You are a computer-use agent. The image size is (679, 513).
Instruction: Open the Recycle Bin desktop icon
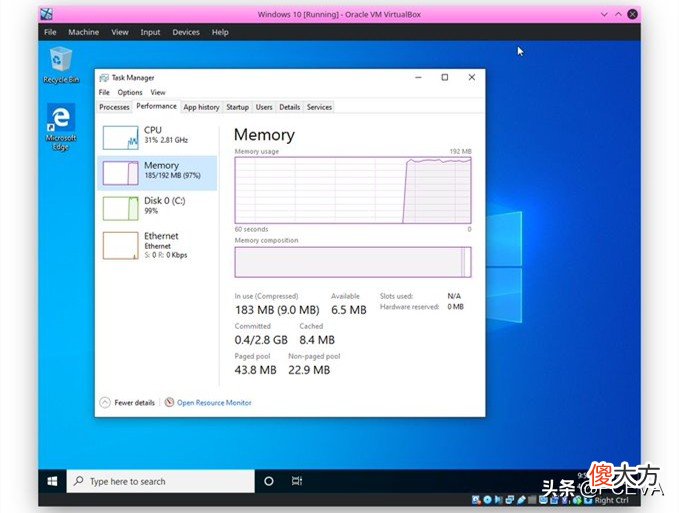(61, 65)
